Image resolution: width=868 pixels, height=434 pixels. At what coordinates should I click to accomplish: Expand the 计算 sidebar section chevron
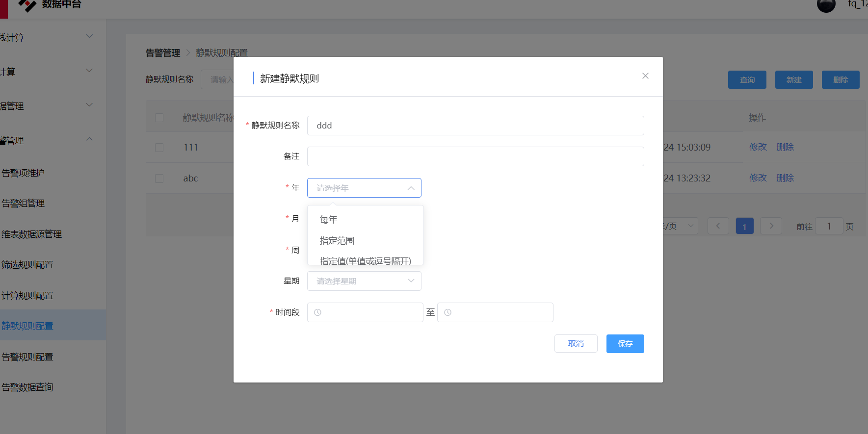(89, 71)
